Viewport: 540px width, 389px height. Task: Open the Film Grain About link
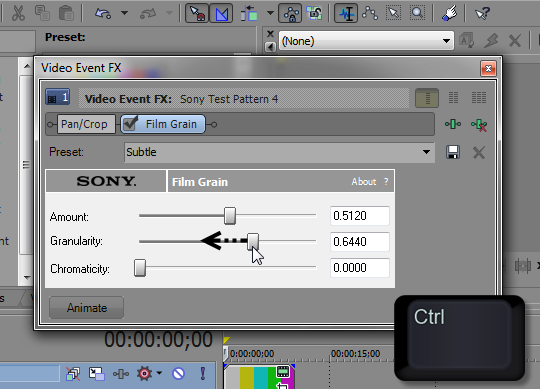(x=364, y=181)
